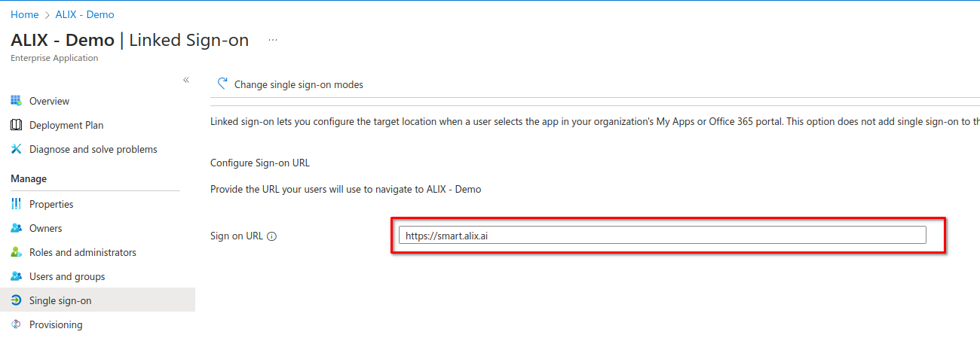Click the Diagnose and solve problems wrench icon
Viewport: 980px width, 341px height.
16,149
